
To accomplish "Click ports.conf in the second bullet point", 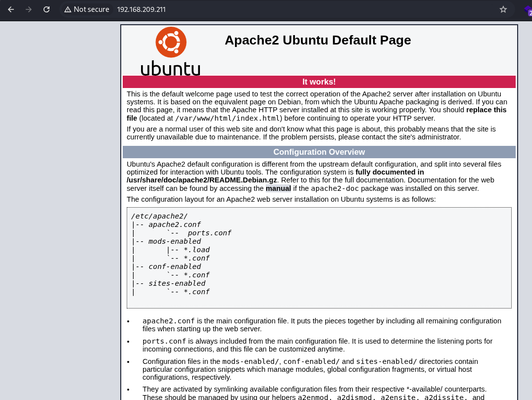I will pos(164,341).
